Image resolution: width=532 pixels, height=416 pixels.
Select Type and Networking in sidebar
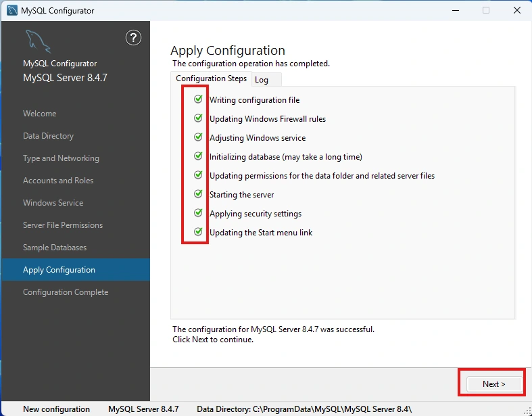tap(61, 158)
